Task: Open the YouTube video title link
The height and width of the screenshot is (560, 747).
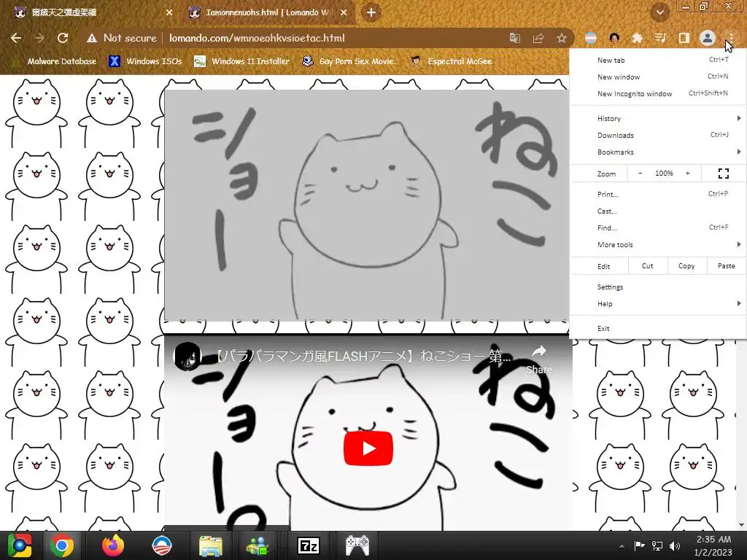Action: (x=362, y=356)
